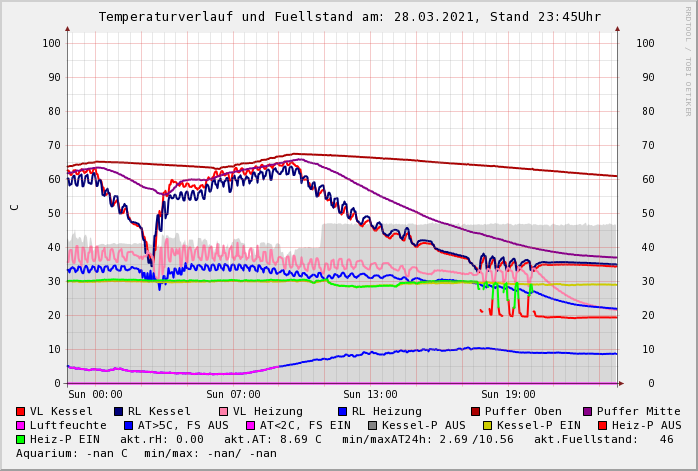This screenshot has height=471, width=698.
Task: Select the pink VL Heizung legend swatch
Action: click(223, 411)
